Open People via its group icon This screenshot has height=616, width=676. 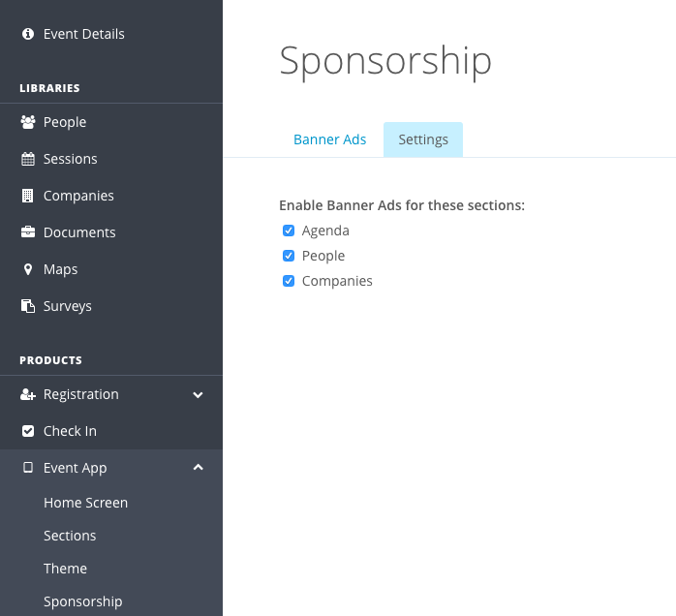click(x=28, y=122)
